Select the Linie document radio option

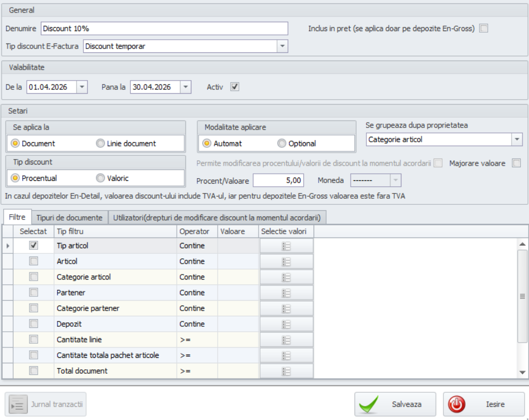point(100,144)
